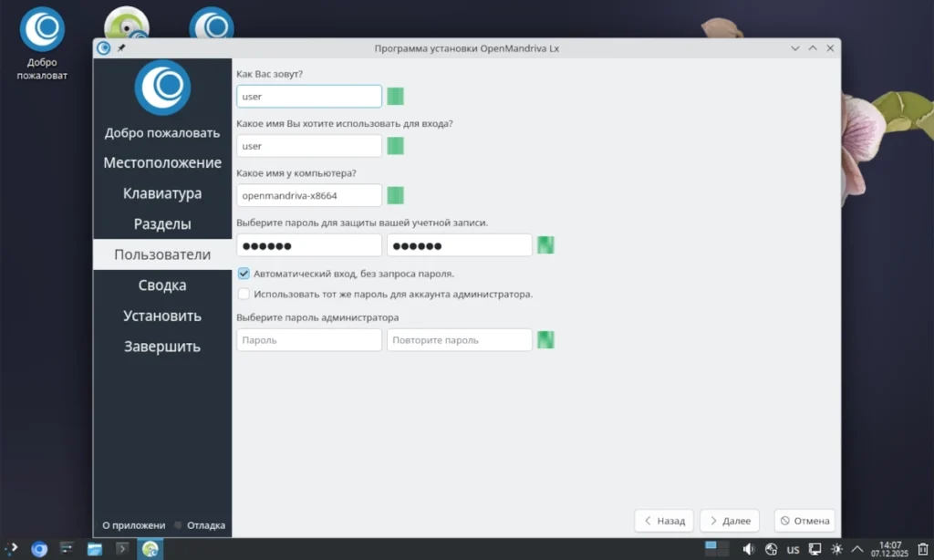The width and height of the screenshot is (934, 560).
Task: Click the green status indicator beside the login name field
Action: click(x=396, y=146)
